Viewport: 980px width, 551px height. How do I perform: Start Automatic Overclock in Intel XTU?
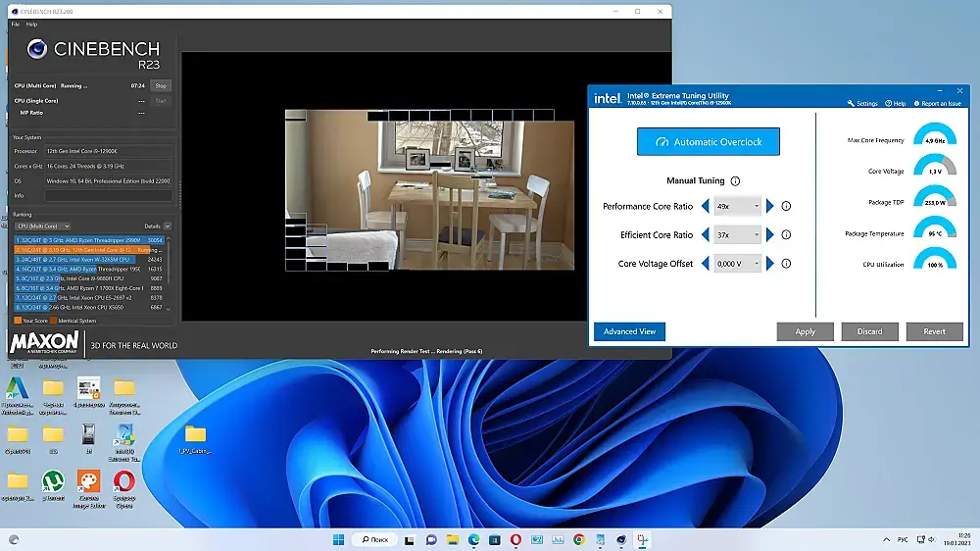[x=709, y=142]
